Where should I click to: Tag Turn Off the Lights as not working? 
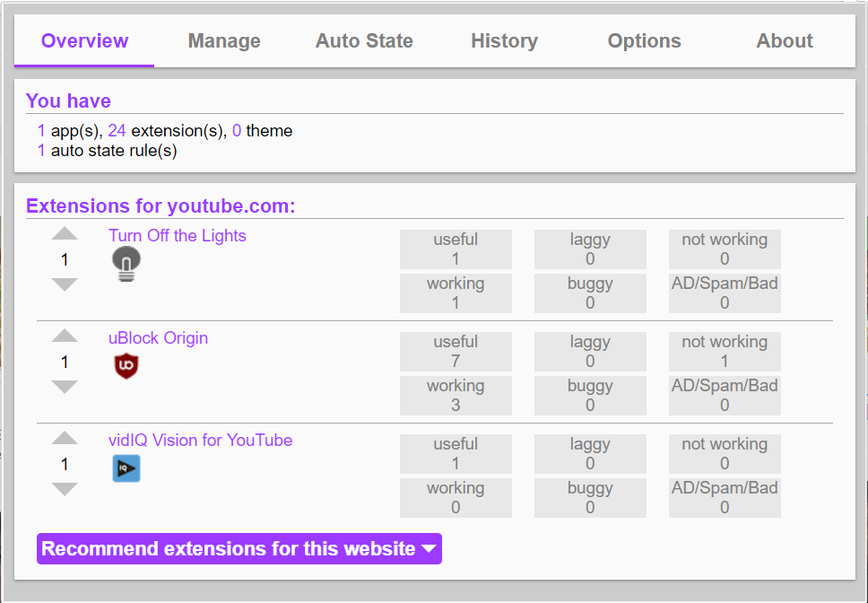(x=725, y=249)
